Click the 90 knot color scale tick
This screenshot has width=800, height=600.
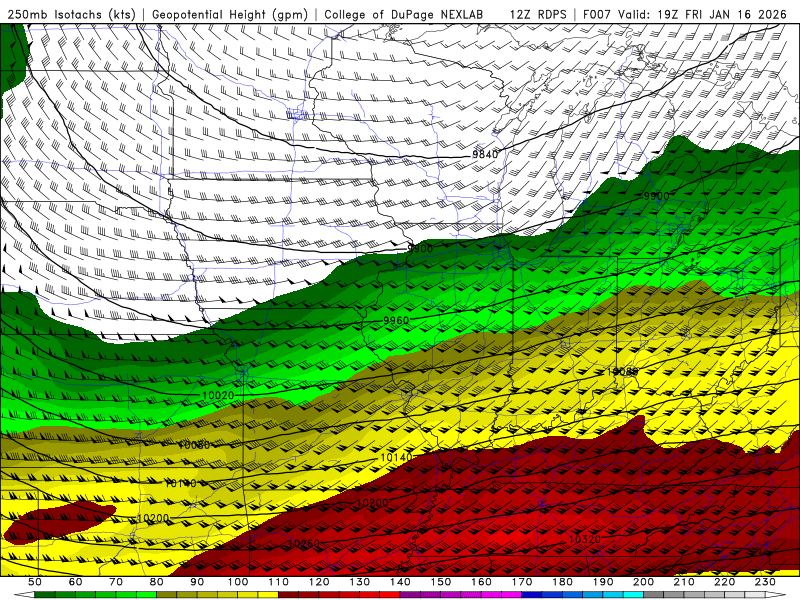[197, 582]
